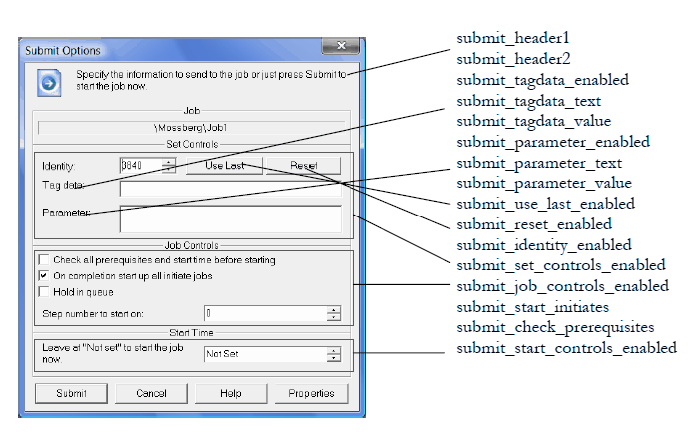Click the Step number to start on spinner
700x432 pixels.
[x=333, y=313]
